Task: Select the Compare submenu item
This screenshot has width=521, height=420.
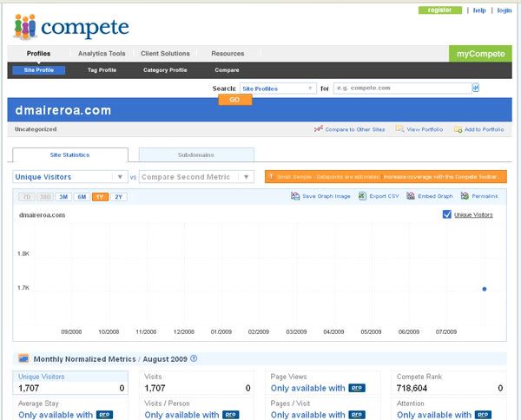Action: point(227,70)
